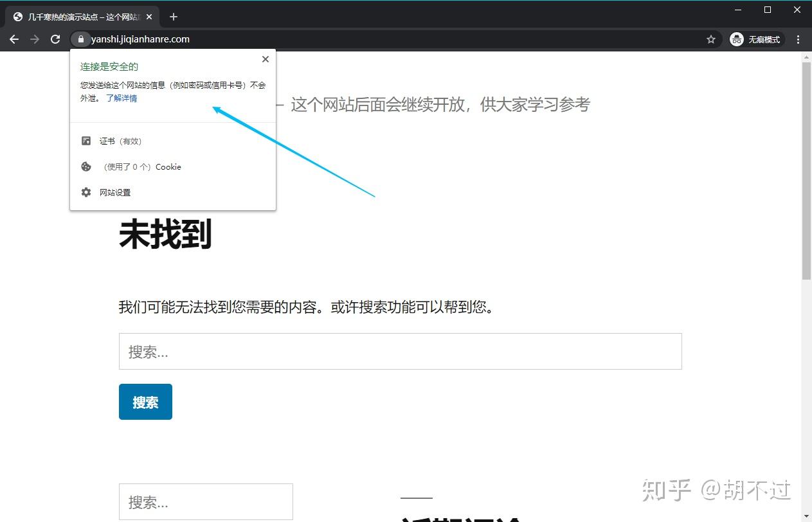The image size is (812, 522).
Task: Maximize the Chrome window
Action: (x=767, y=9)
